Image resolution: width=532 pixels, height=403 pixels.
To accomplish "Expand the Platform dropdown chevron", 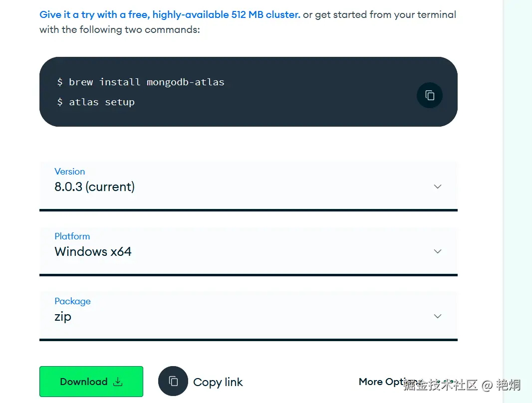I will pos(438,251).
